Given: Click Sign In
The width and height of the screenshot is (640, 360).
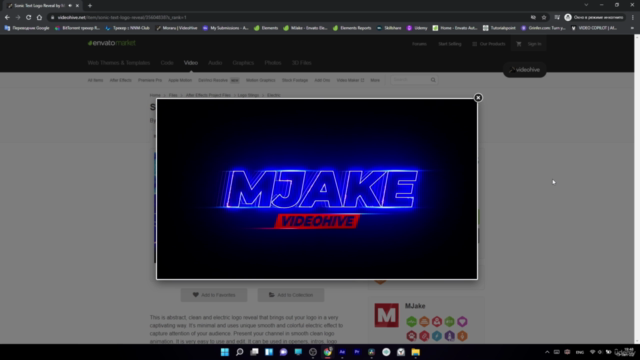Looking at the screenshot, I should coord(534,44).
